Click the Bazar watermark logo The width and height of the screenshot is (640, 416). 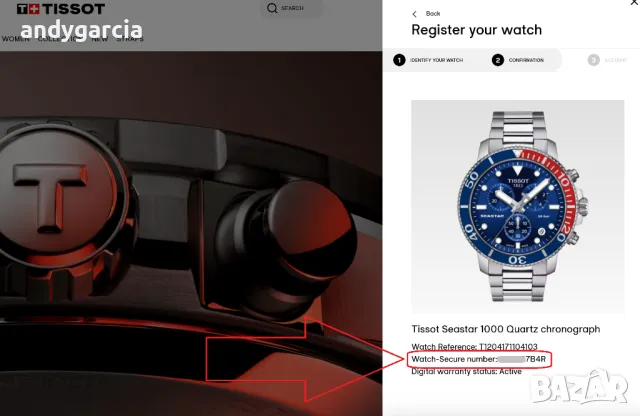[579, 387]
